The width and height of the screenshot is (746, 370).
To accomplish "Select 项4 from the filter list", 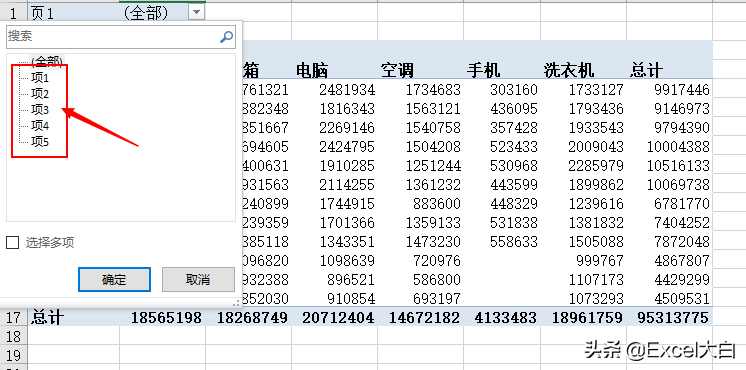I will pyautogui.click(x=40, y=126).
